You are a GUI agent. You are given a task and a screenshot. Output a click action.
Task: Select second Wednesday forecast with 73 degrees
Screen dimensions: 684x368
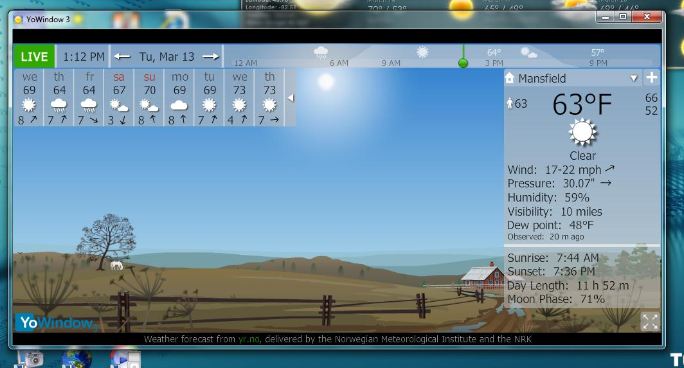(239, 98)
